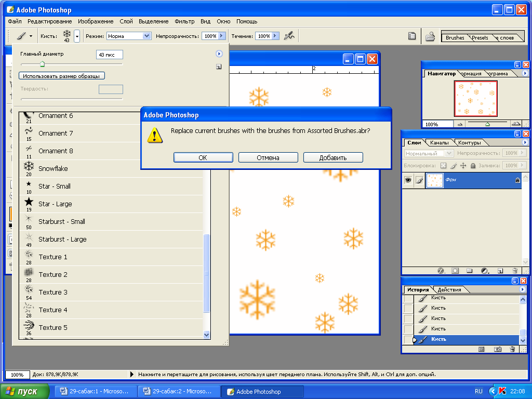
Task: Open the Изображение menu
Action: [96, 21]
